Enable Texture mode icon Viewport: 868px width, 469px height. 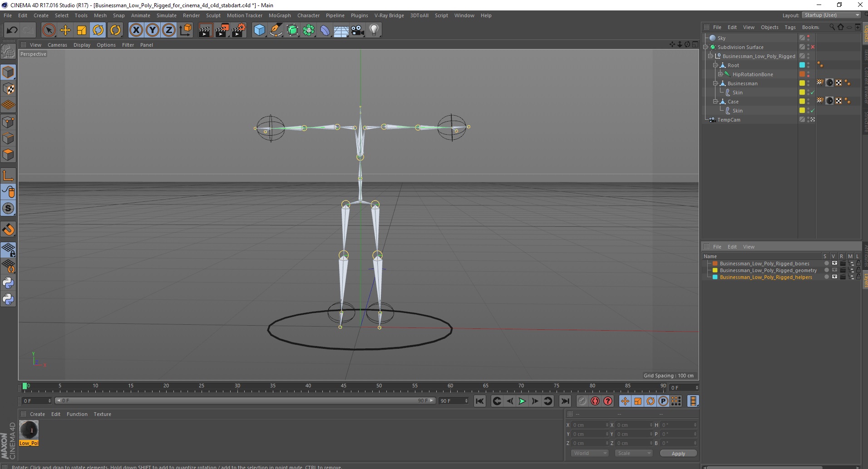pos(8,89)
